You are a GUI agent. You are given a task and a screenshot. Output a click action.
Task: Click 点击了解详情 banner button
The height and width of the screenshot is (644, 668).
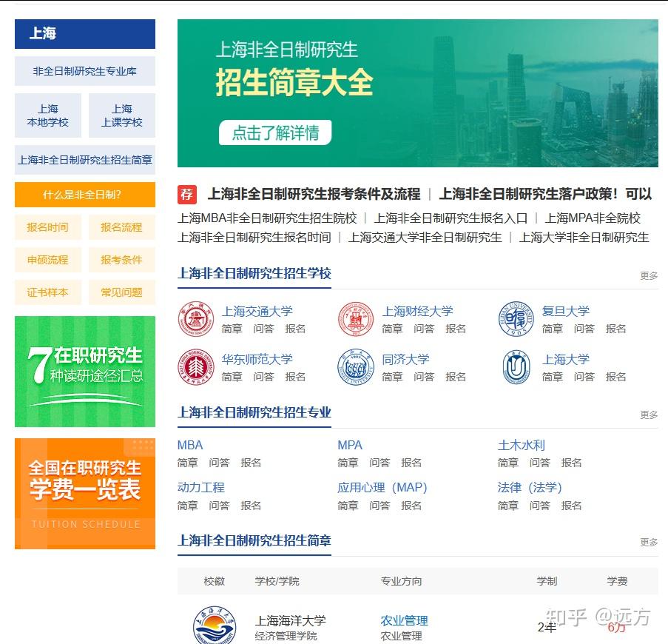275,133
